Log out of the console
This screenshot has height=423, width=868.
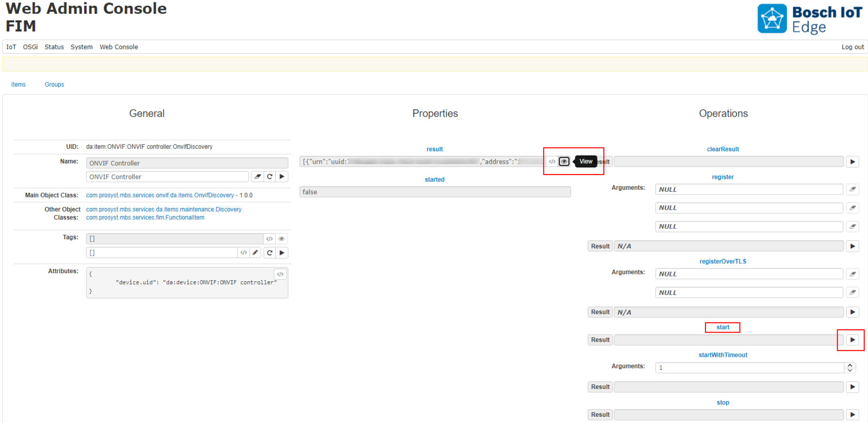(x=853, y=47)
